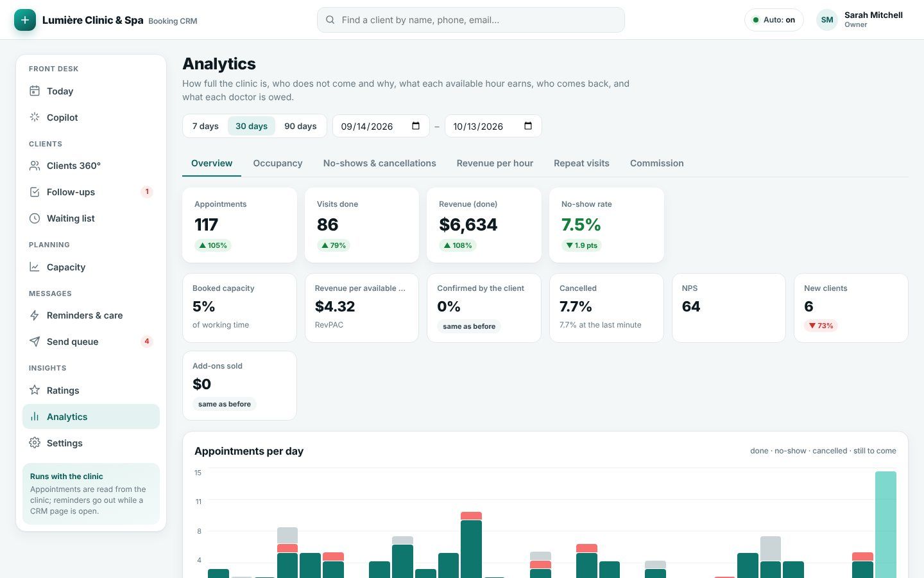Screen dimensions: 924x578
Task: Open the start date calendar picker icon
Action: point(416,126)
